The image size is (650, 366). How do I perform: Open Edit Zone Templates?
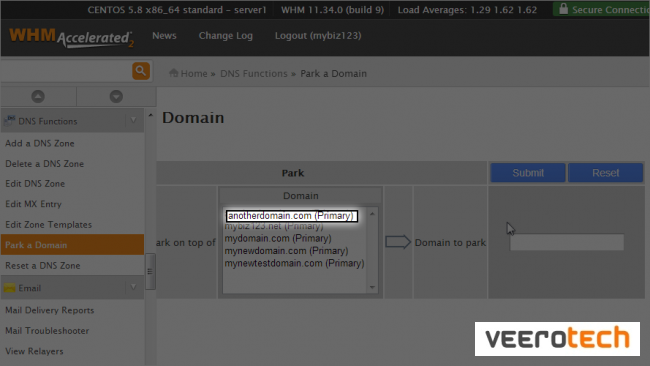(x=49, y=225)
